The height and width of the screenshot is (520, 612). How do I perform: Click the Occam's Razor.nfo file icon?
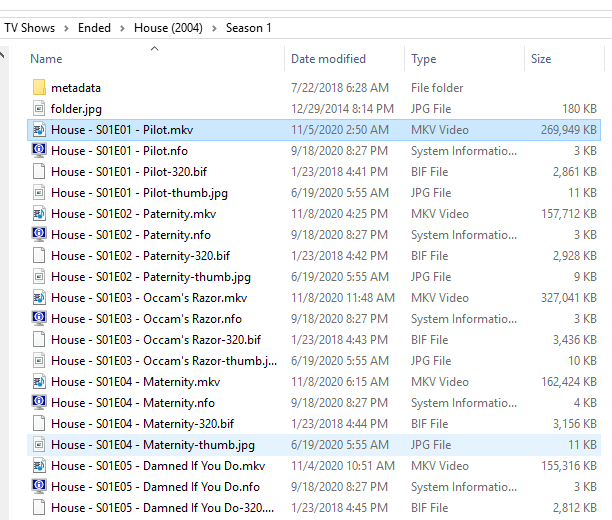39,319
